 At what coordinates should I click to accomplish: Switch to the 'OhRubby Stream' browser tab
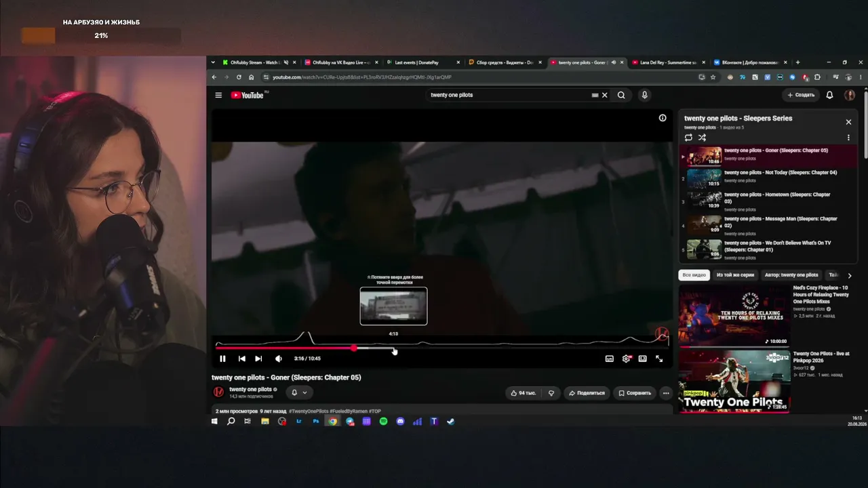256,62
